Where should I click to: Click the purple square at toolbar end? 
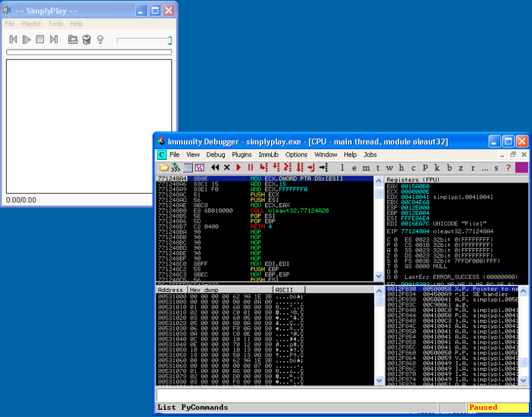522,168
